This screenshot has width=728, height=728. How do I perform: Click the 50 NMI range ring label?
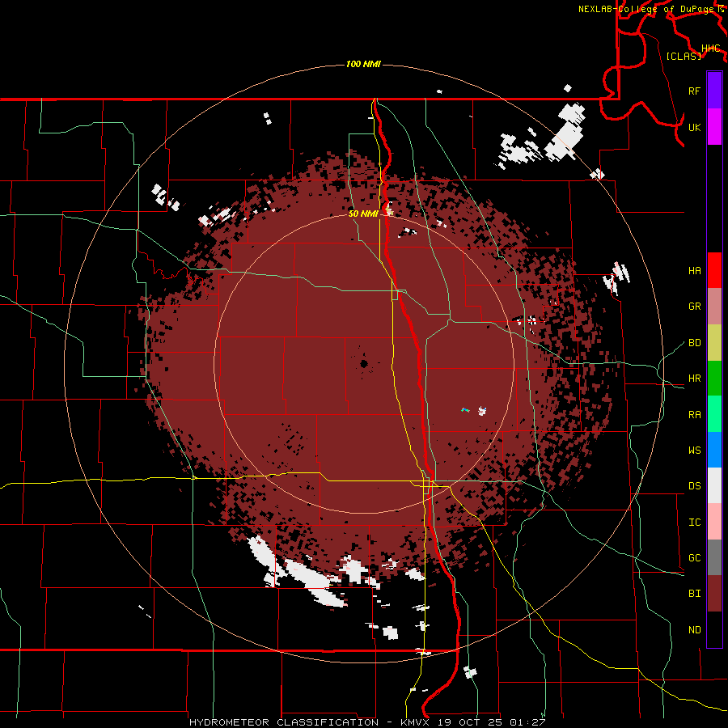tap(363, 214)
